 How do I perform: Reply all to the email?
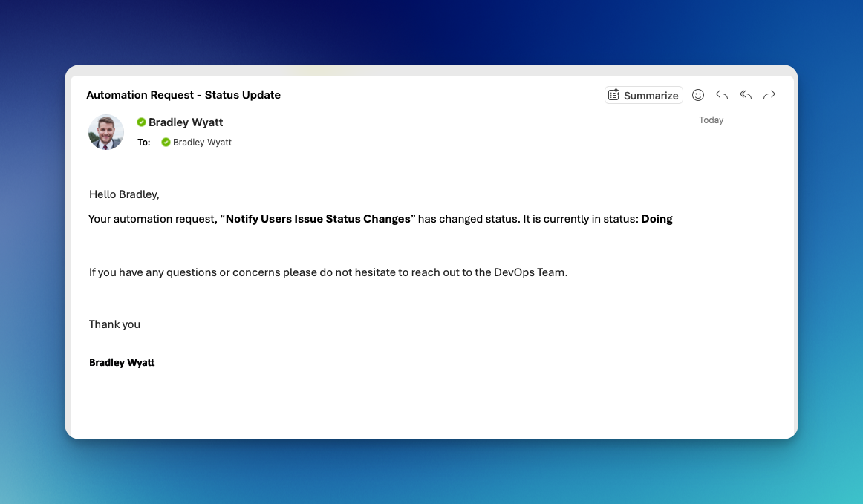tap(746, 95)
